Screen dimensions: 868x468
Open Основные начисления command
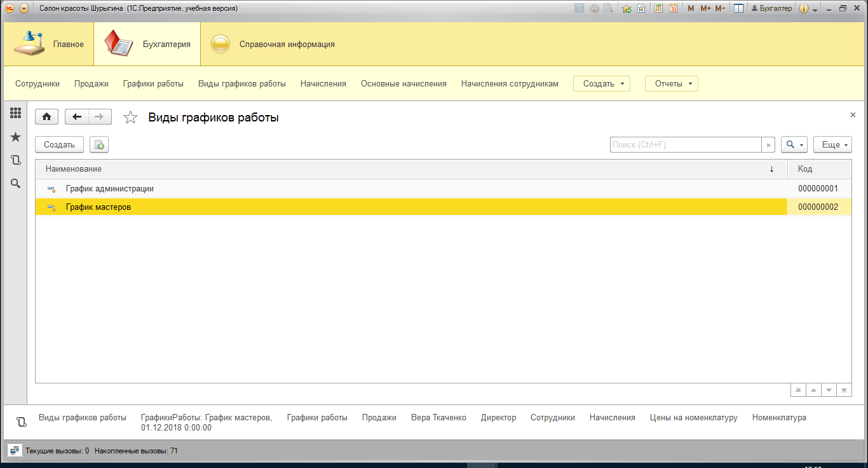click(x=403, y=83)
